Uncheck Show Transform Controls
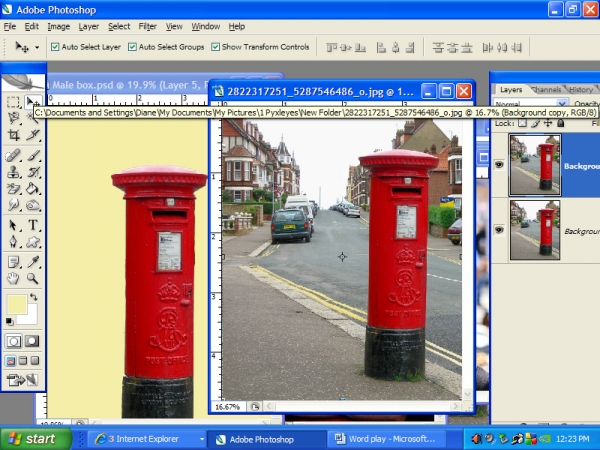The width and height of the screenshot is (600, 450). point(215,47)
